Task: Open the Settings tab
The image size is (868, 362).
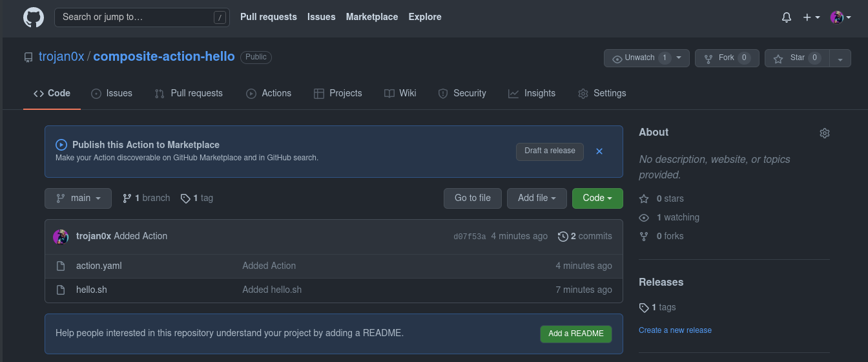Action: pyautogui.click(x=601, y=93)
